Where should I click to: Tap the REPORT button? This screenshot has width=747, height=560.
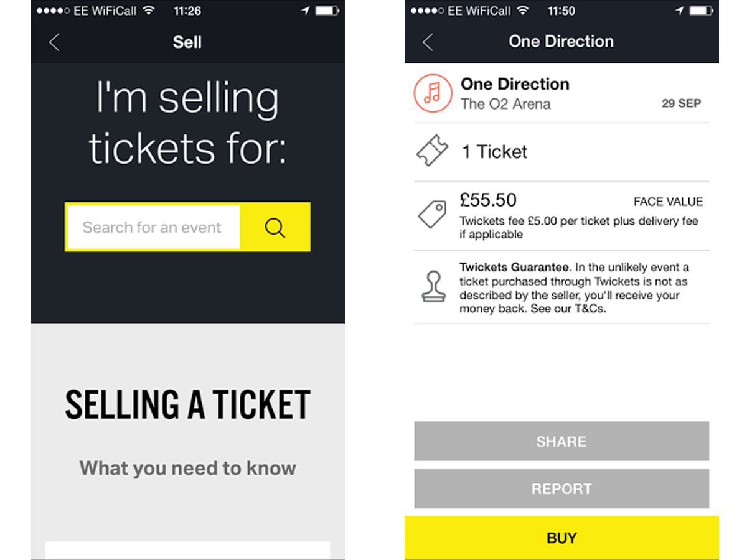coord(561,488)
